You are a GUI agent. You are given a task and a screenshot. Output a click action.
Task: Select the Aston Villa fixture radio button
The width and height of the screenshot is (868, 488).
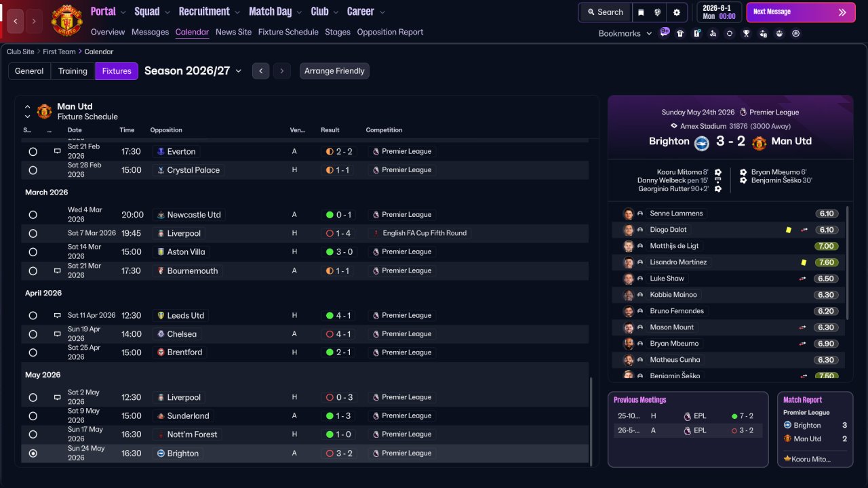[33, 252]
